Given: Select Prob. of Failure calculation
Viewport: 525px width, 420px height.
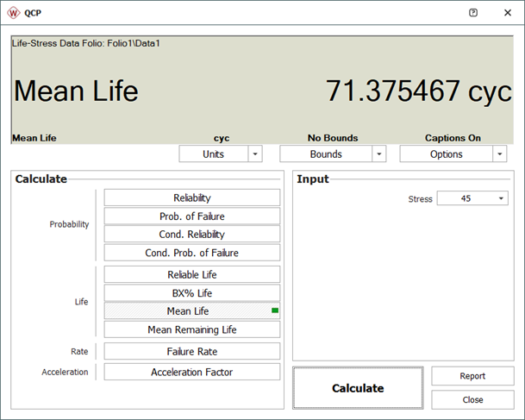Looking at the screenshot, I should pyautogui.click(x=192, y=216).
